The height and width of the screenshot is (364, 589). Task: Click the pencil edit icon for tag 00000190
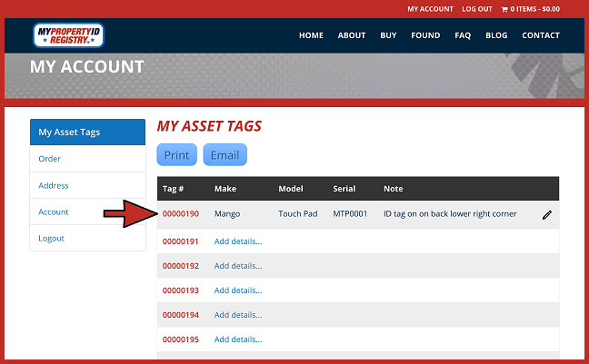[546, 215]
